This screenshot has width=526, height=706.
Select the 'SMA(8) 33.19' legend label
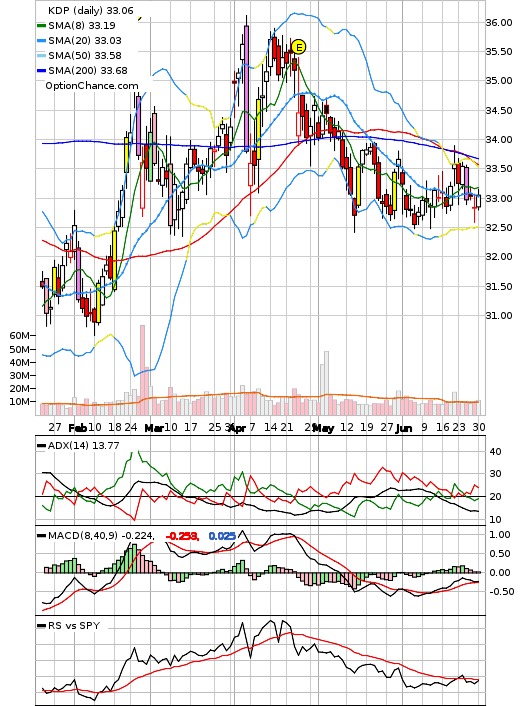[x=82, y=26]
